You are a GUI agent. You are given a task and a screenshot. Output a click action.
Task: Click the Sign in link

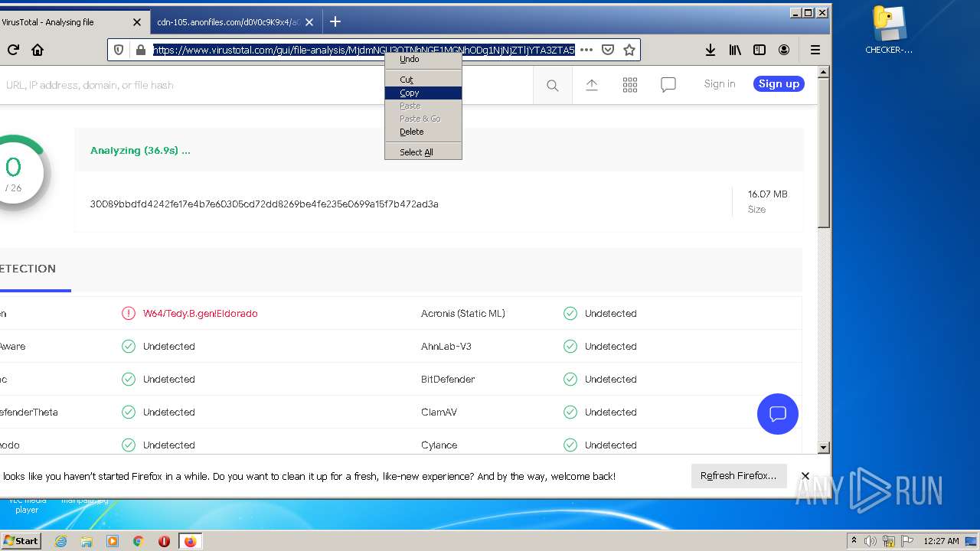click(x=720, y=84)
